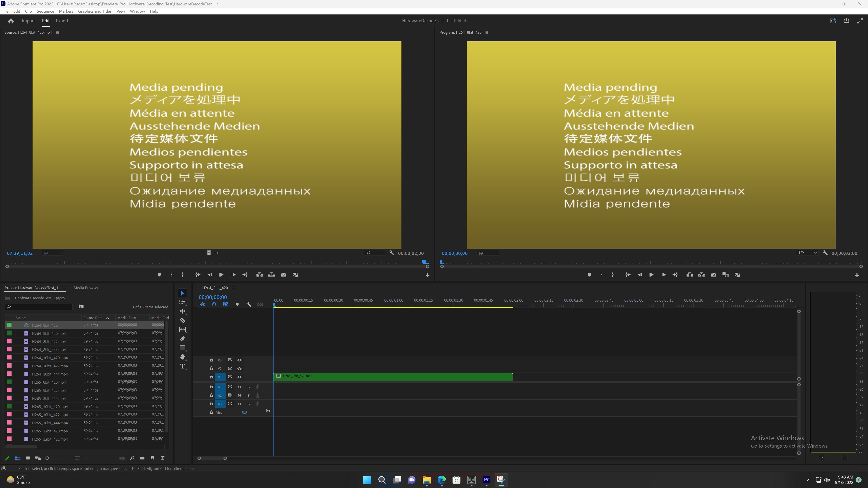This screenshot has width=868, height=488.
Task: Toggle V1 track output eye icon
Action: (x=239, y=377)
